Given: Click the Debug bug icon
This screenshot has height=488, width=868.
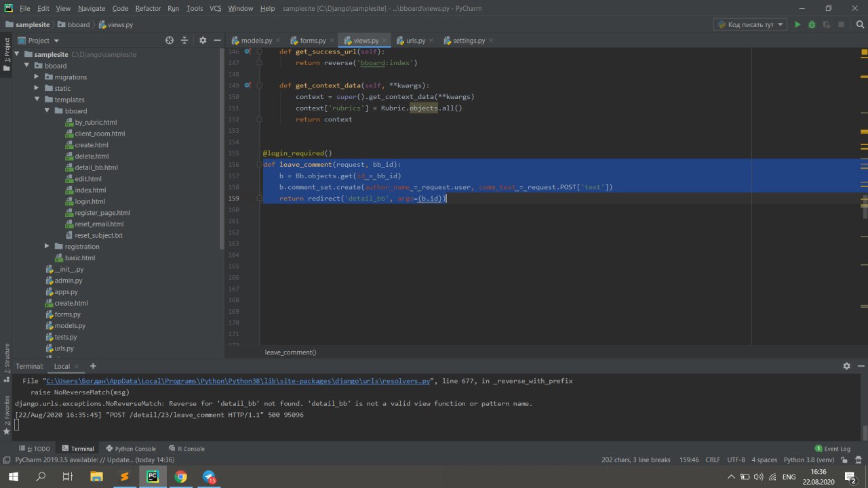Looking at the screenshot, I should [x=812, y=24].
